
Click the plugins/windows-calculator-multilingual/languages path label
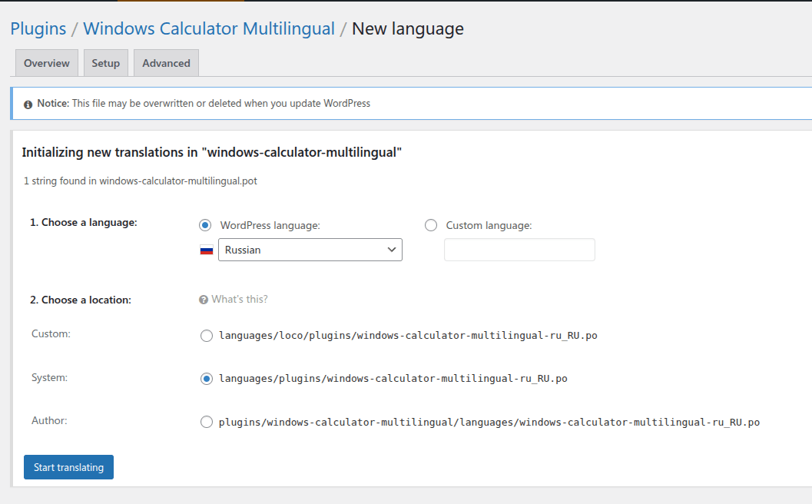(489, 422)
